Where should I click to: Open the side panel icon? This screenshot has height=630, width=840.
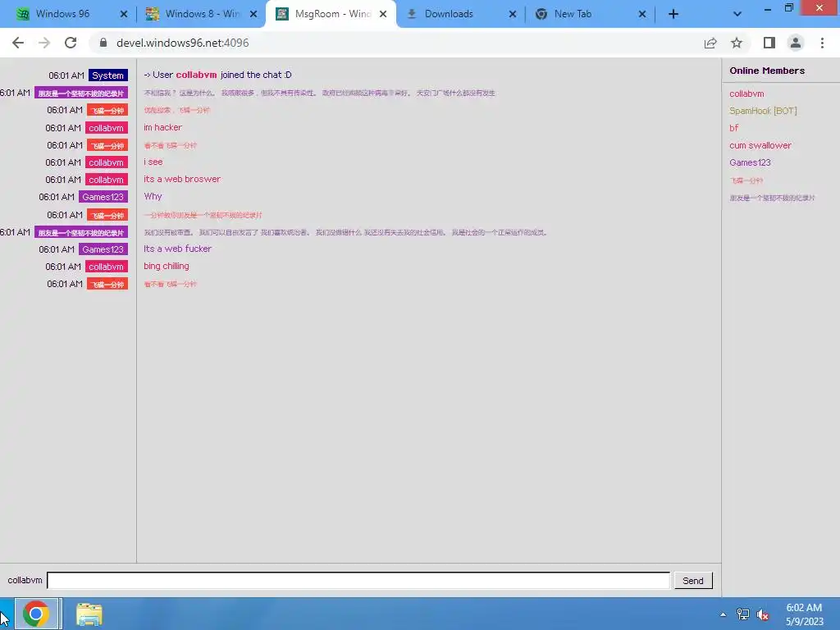click(769, 43)
